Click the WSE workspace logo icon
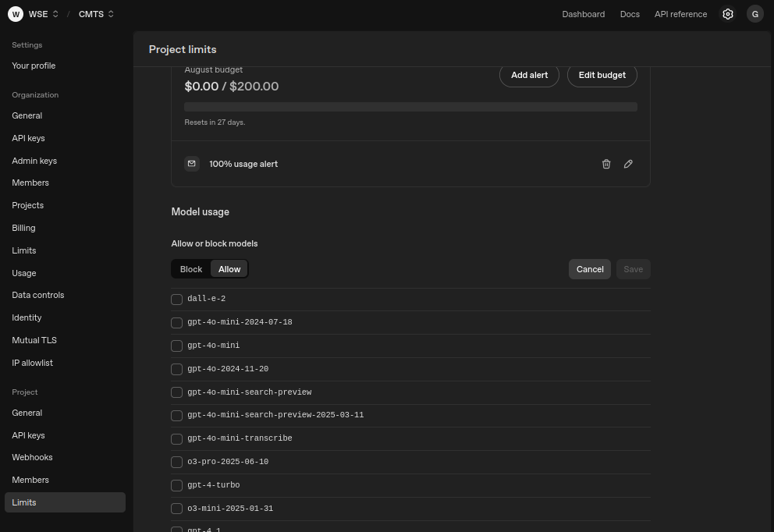Image resolution: width=774 pixels, height=532 pixels. coord(16,13)
